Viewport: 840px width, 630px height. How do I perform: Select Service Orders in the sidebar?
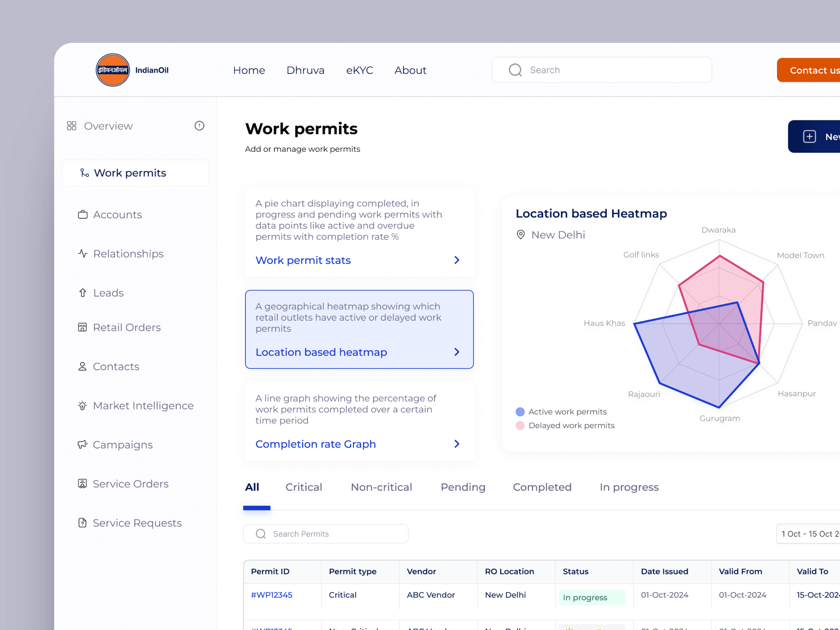coord(130,483)
